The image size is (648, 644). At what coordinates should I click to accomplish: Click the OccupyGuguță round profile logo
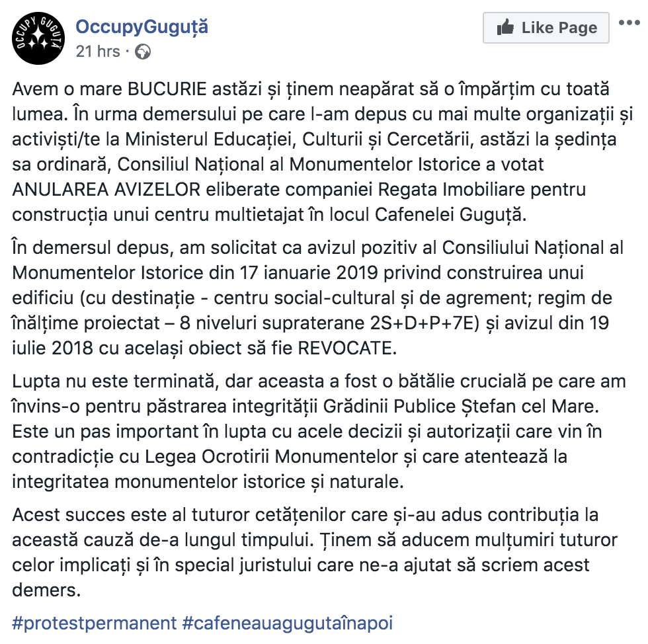(39, 39)
